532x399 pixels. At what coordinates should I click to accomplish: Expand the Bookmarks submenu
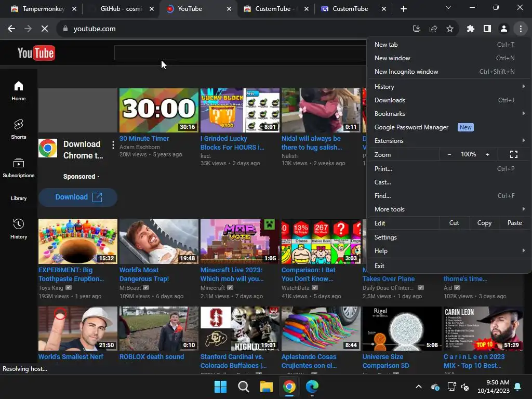(x=449, y=114)
